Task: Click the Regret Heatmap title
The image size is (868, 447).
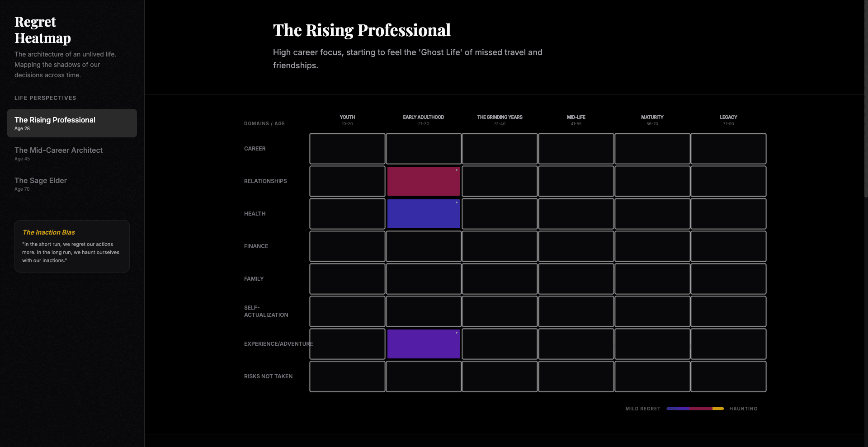Action: [42, 30]
